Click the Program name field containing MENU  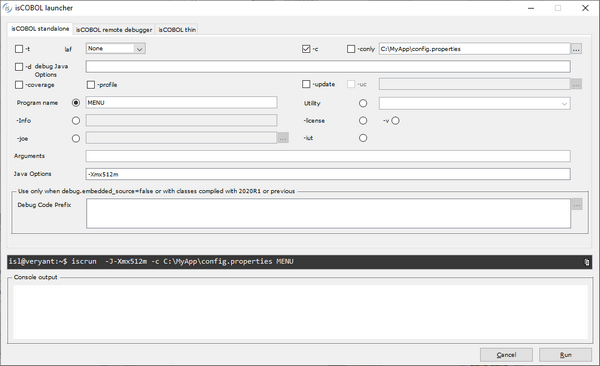[x=181, y=103]
